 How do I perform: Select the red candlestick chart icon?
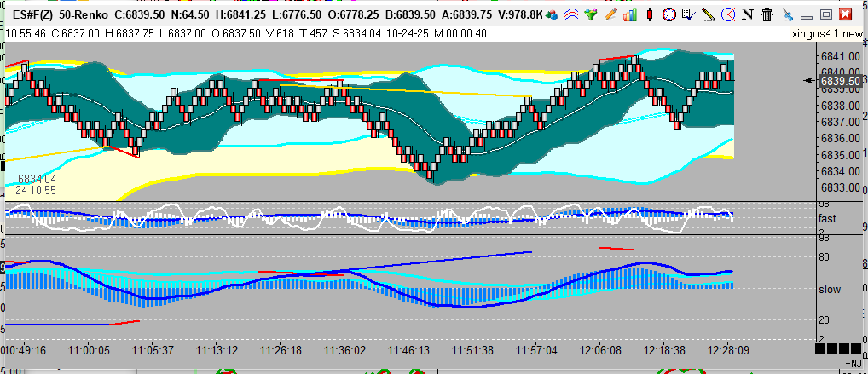tap(650, 14)
